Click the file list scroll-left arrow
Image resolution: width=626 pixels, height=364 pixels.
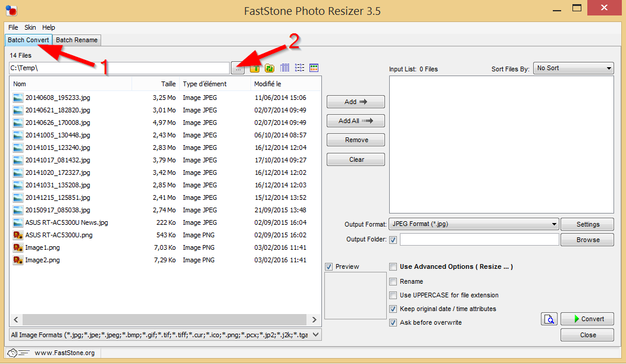coord(16,320)
